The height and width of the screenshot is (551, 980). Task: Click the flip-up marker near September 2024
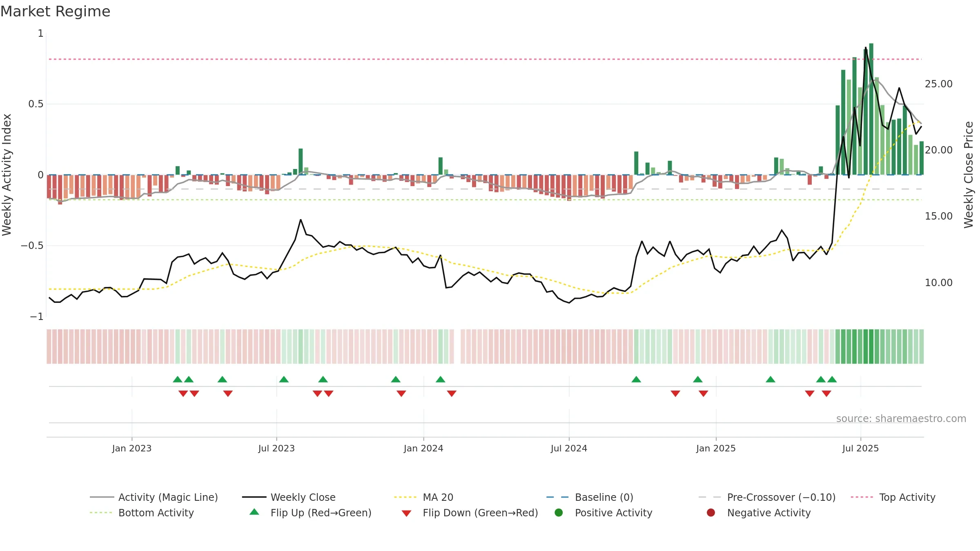pos(636,379)
